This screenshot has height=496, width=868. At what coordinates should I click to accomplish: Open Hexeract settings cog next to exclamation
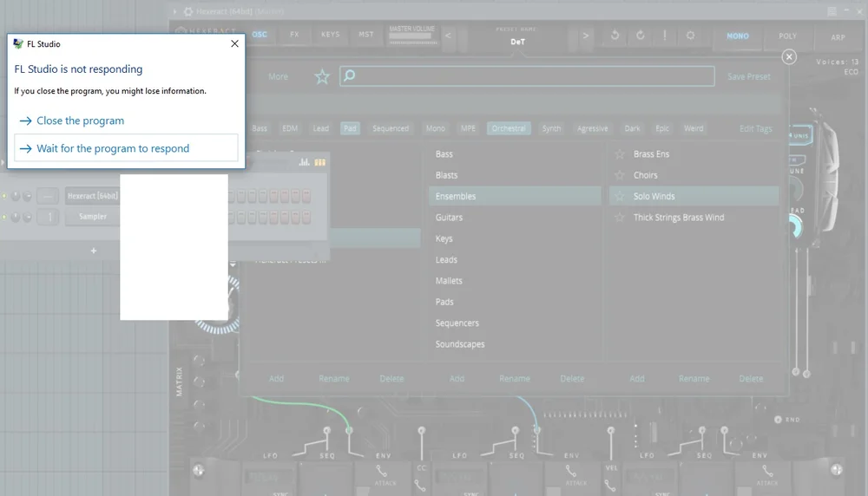690,36
